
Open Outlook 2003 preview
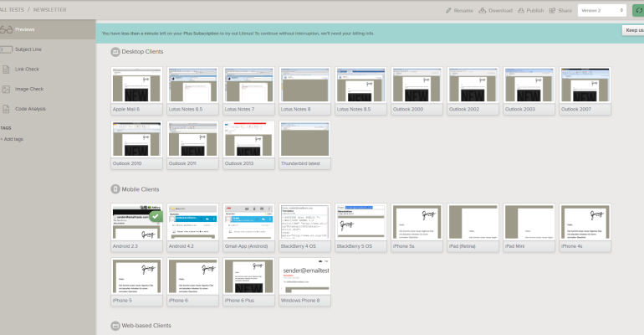click(x=529, y=90)
